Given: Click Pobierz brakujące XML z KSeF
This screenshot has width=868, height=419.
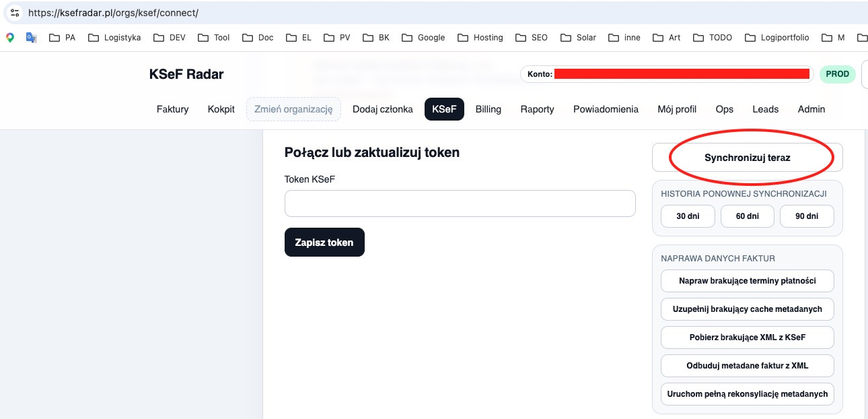Looking at the screenshot, I should pos(747,337).
